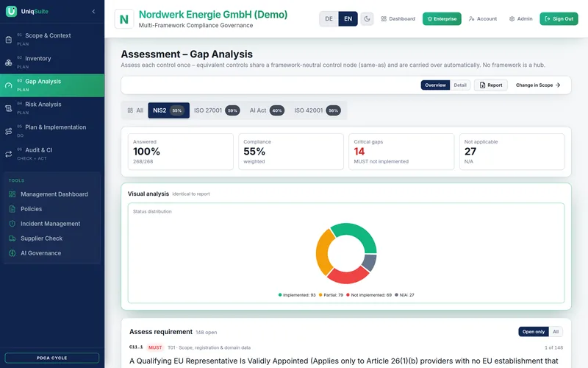Show All requirements toggle
Image resolution: width=588 pixels, height=368 pixels.
(556, 332)
